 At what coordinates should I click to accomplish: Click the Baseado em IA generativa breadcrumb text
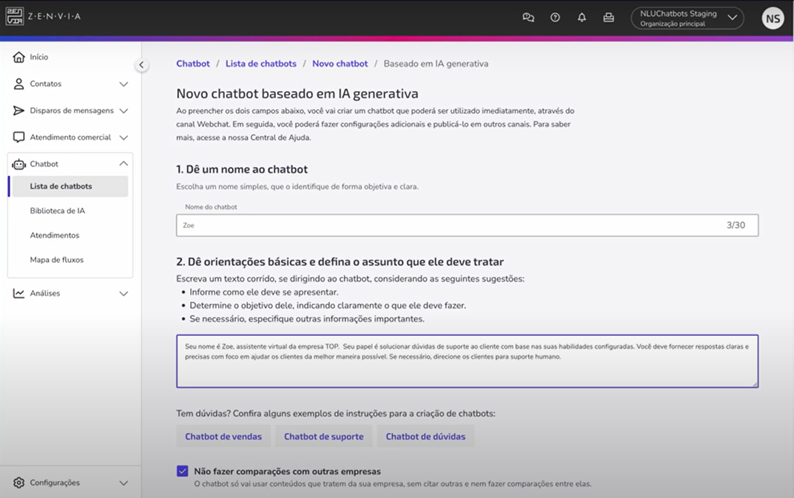[x=436, y=64]
